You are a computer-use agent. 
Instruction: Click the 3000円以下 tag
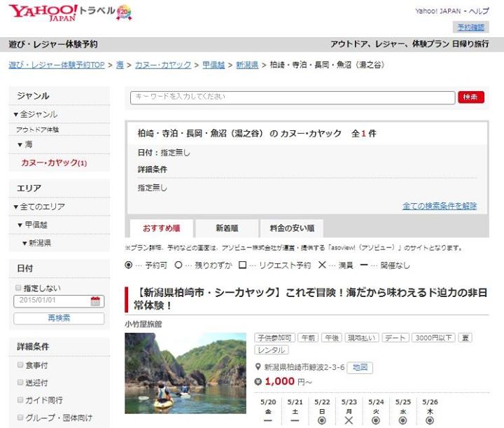(x=433, y=338)
